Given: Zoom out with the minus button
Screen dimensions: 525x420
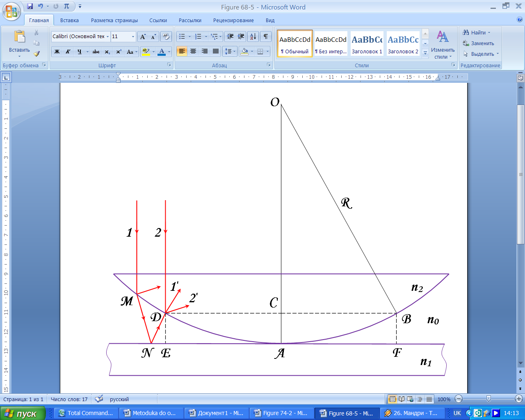Looking at the screenshot, I should click(x=459, y=399).
